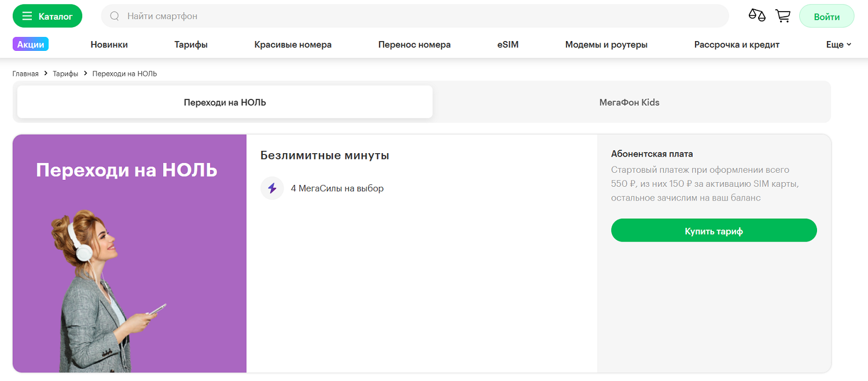This screenshot has width=868, height=381.
Task: Select the Переходи на НОЛЬ tab
Action: (225, 102)
